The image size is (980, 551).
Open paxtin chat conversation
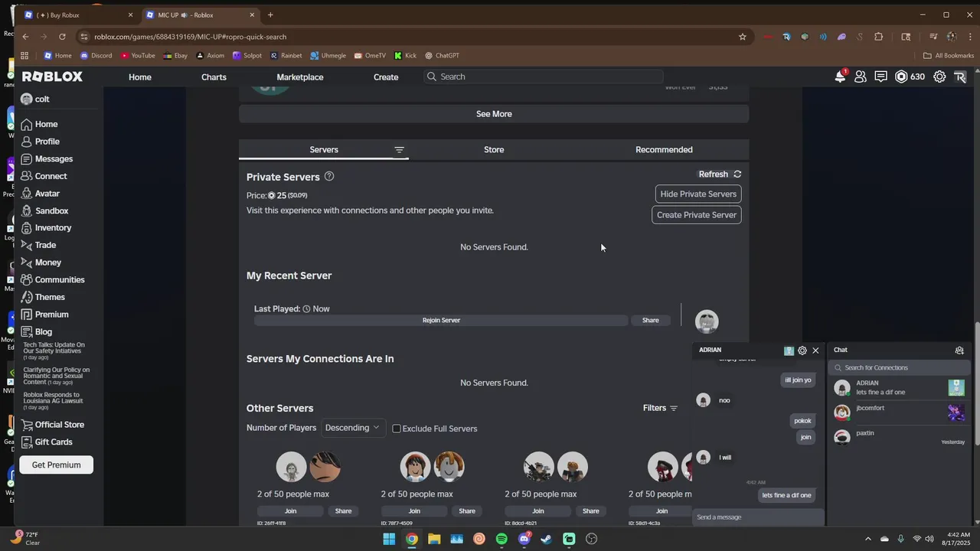pyautogui.click(x=899, y=437)
